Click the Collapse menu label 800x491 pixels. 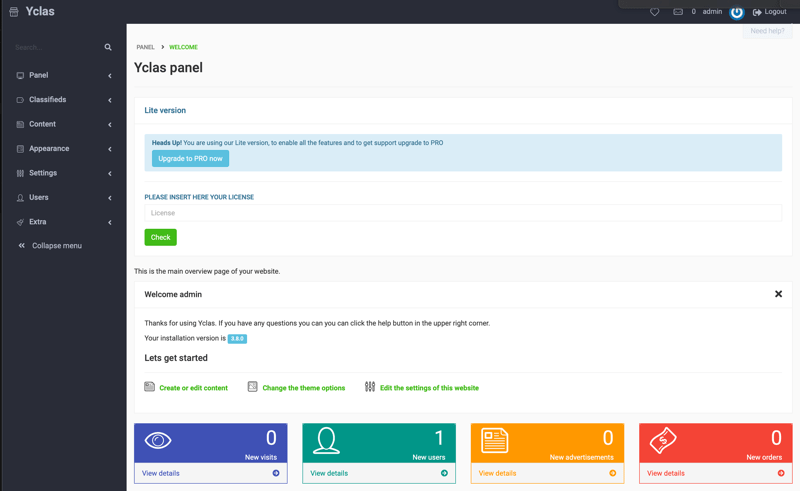57,246
